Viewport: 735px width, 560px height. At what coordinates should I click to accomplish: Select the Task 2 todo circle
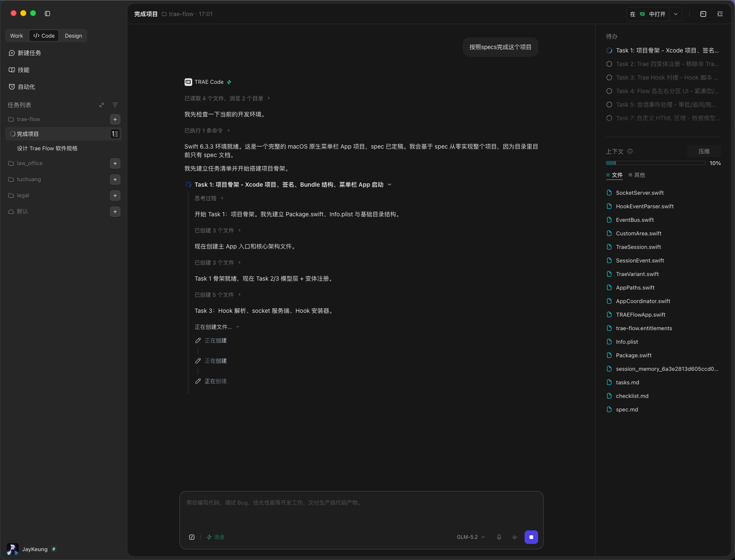(609, 64)
